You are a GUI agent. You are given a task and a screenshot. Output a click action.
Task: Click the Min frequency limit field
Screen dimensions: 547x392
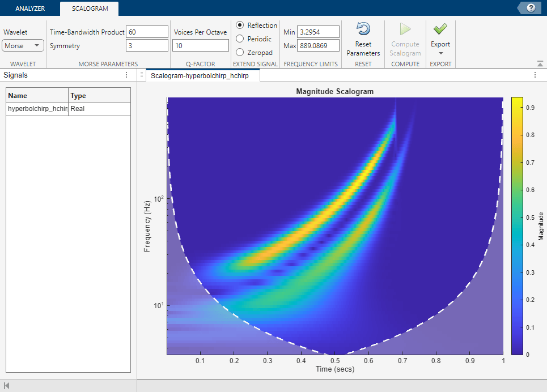point(318,32)
